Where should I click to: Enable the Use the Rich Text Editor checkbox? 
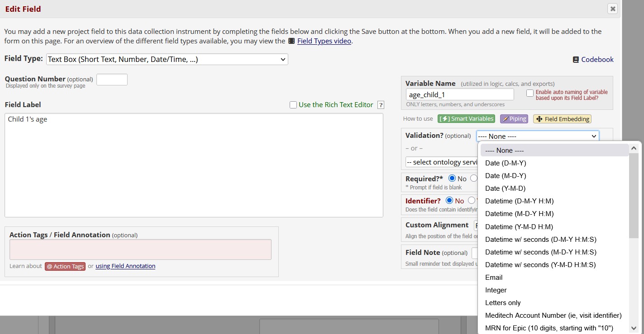293,104
